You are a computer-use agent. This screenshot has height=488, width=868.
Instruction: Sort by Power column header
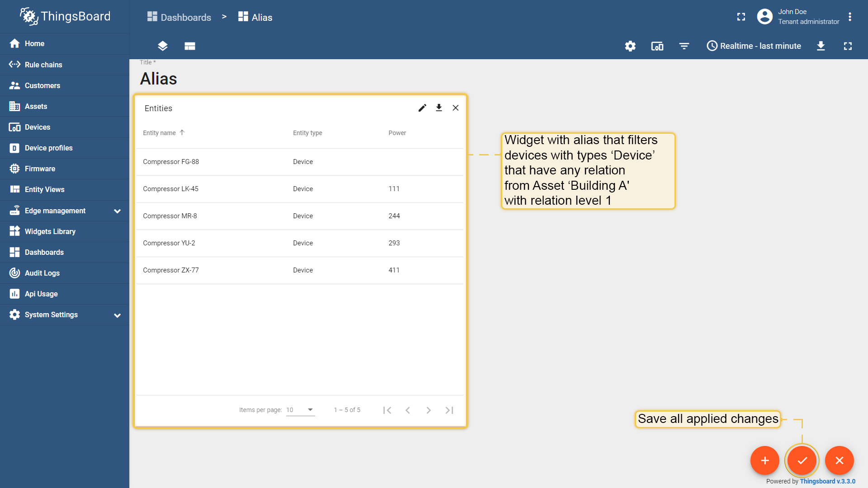[x=397, y=133]
